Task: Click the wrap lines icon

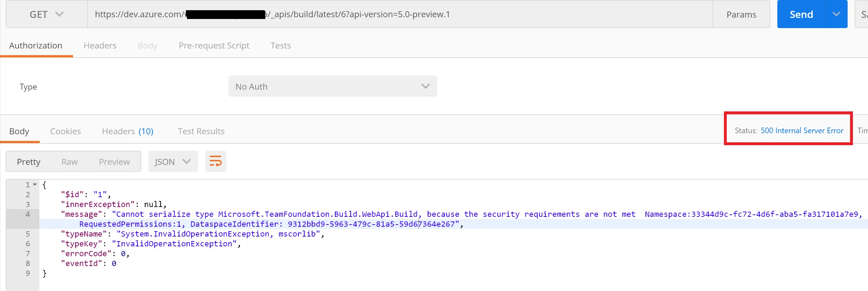Action: click(x=215, y=161)
